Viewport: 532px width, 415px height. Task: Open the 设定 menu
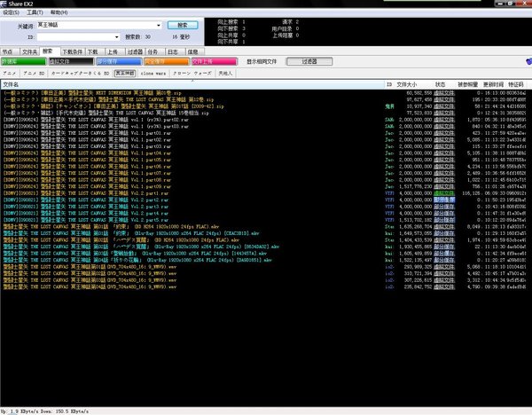(x=11, y=13)
